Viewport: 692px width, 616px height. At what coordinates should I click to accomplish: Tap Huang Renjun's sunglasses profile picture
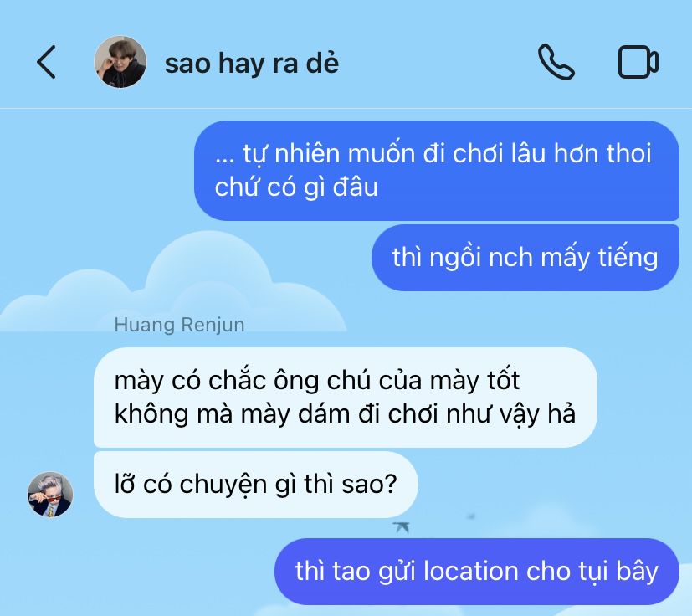pos(50,494)
